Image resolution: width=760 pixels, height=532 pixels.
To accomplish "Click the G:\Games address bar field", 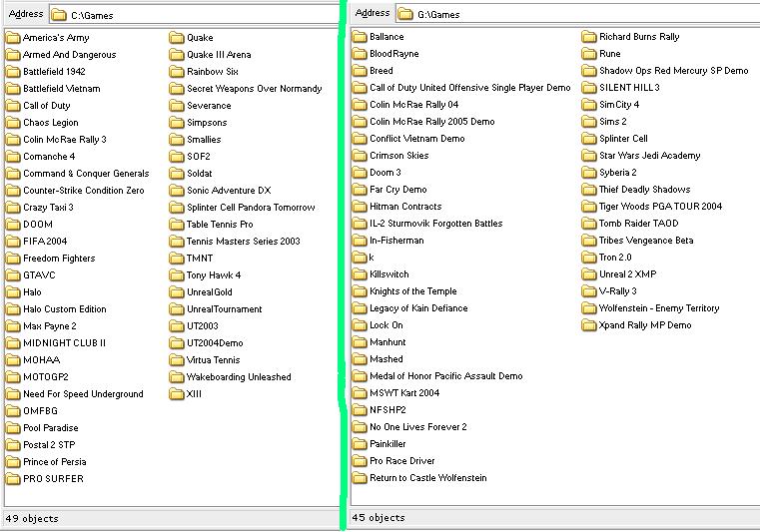I will [578, 14].
